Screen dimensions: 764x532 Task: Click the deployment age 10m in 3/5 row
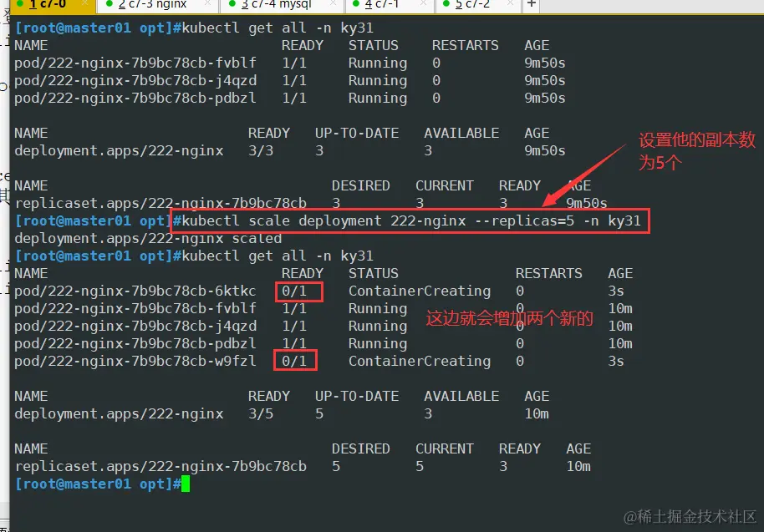[x=537, y=413]
